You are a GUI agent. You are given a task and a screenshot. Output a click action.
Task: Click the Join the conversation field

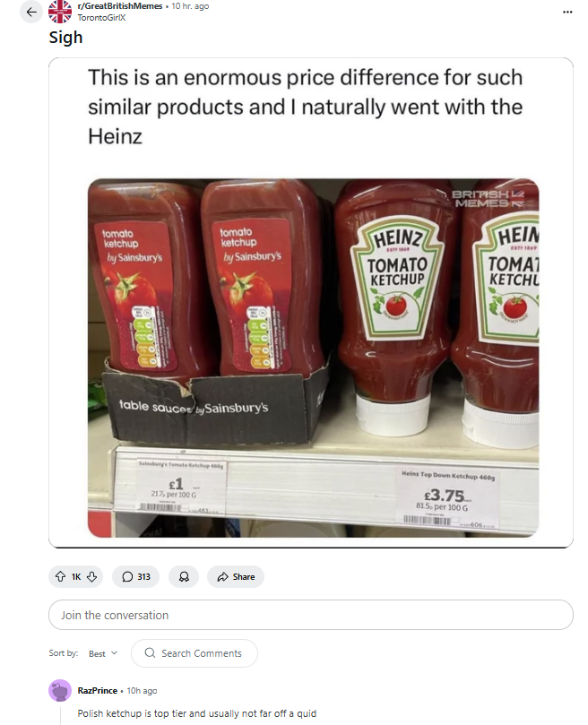pos(310,615)
